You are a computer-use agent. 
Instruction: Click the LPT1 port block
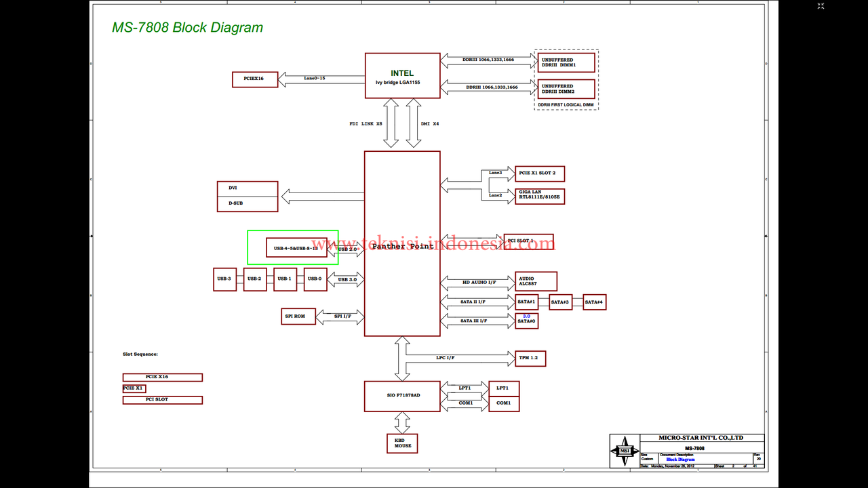coord(504,388)
